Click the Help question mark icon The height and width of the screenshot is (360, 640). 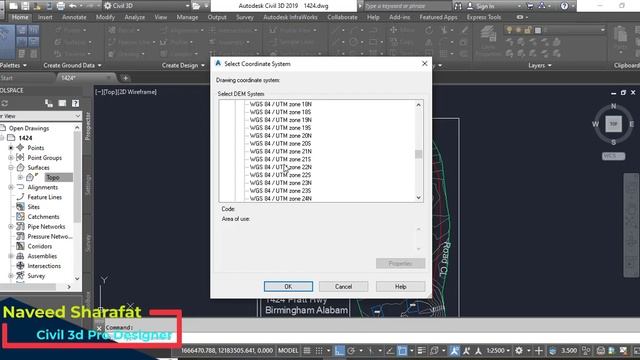point(564,6)
